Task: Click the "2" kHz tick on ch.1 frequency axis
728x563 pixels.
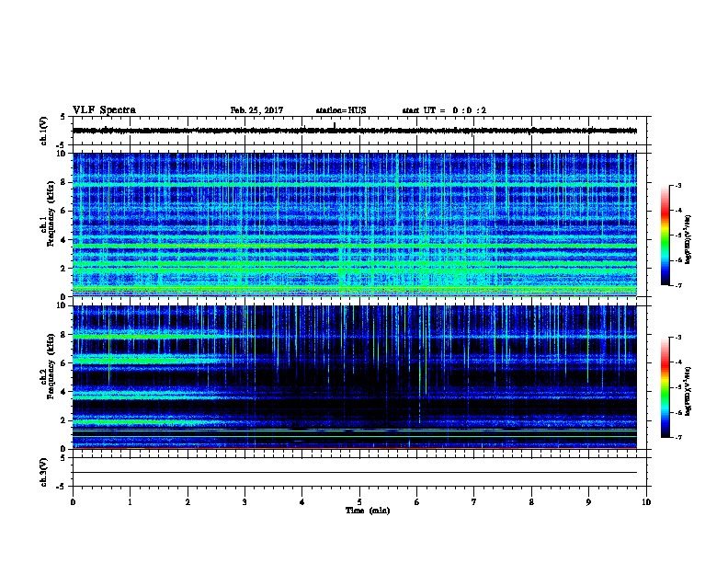Action: [x=63, y=268]
